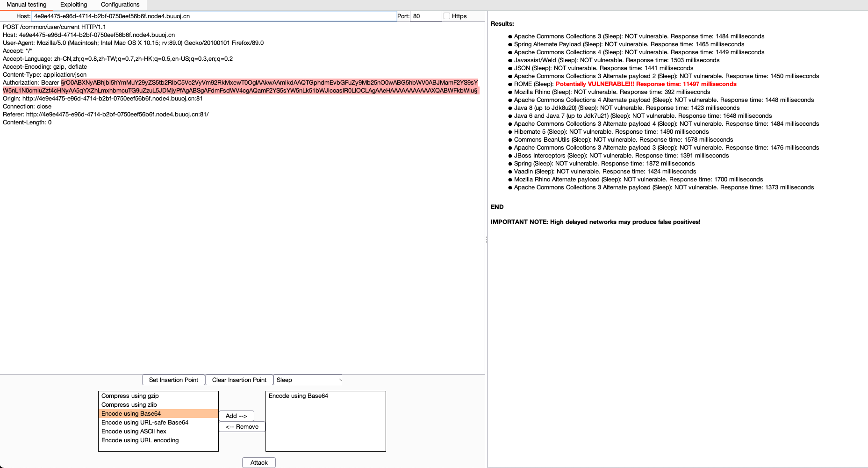
Task: Click the User-Agent header line
Action: coord(133,43)
